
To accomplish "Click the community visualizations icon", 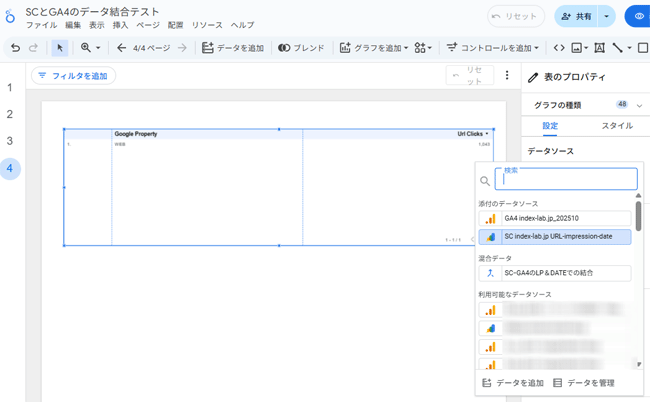I will point(423,47).
